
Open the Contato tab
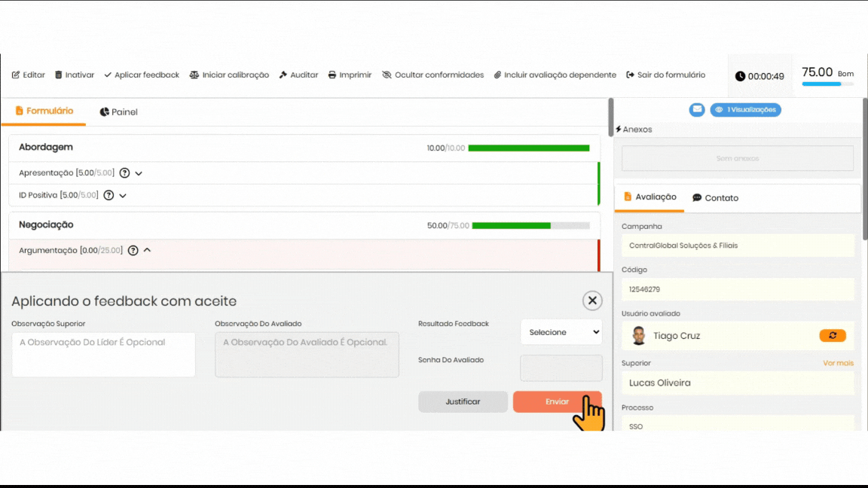coord(715,198)
